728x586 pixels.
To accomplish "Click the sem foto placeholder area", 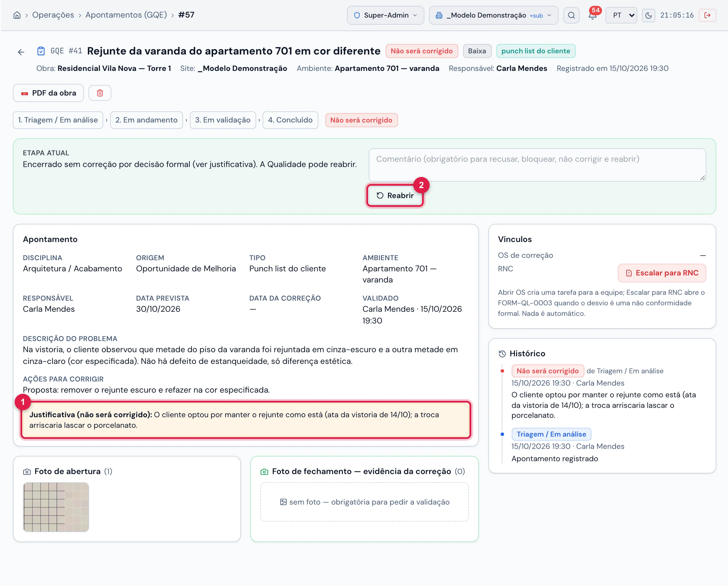I will pyautogui.click(x=364, y=502).
